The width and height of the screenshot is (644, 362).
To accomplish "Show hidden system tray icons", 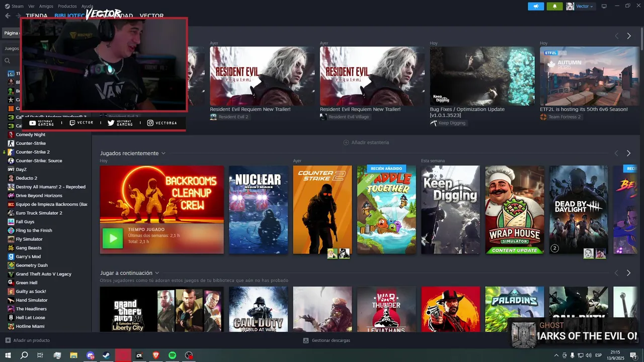I will pyautogui.click(x=555, y=355).
